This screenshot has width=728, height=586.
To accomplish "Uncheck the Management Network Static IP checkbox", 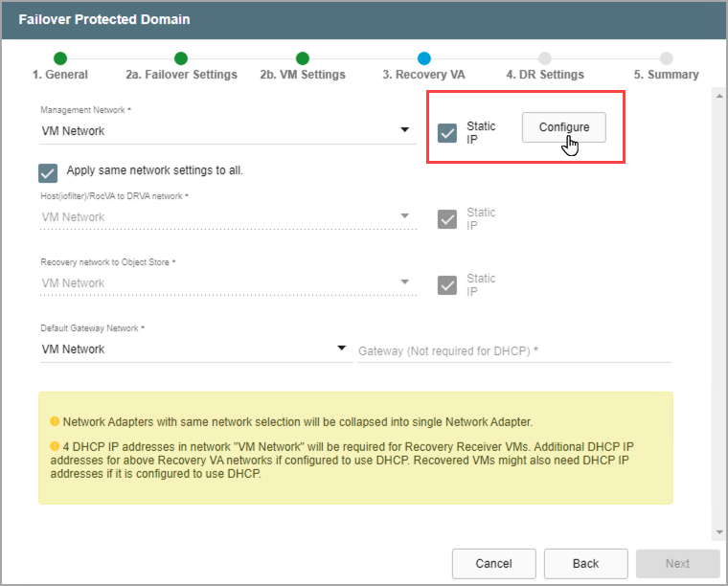I will point(447,133).
